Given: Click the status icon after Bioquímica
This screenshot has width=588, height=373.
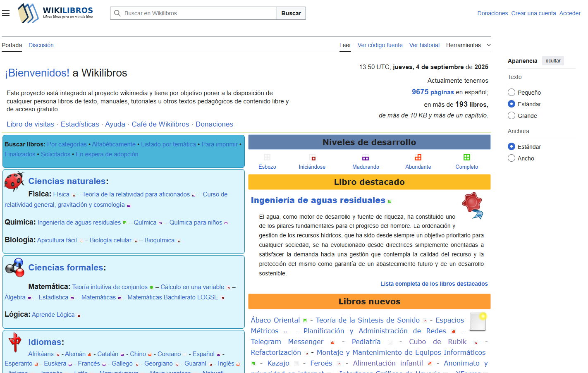Looking at the screenshot, I should point(179,241).
